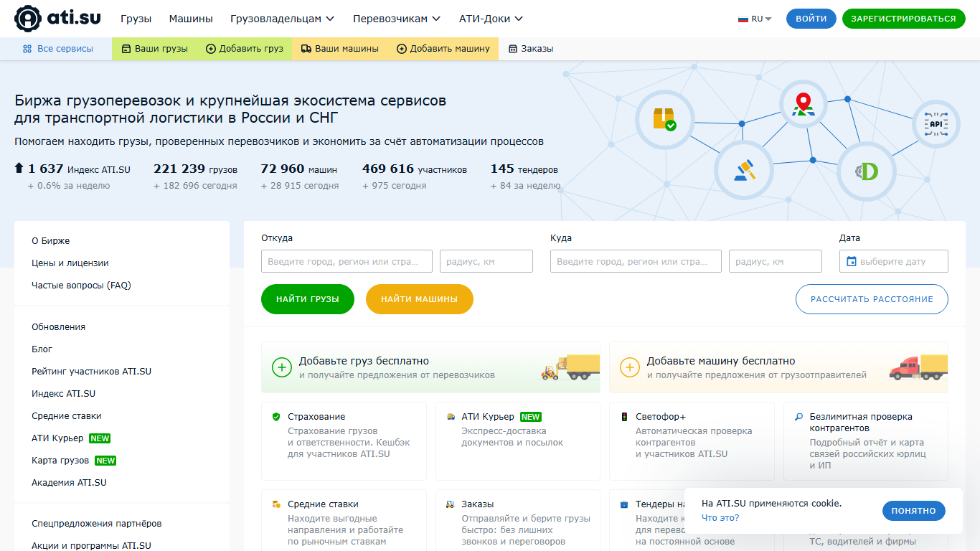This screenshot has width=980, height=551.
Task: Open the Блог sidebar link
Action: pyautogui.click(x=42, y=349)
